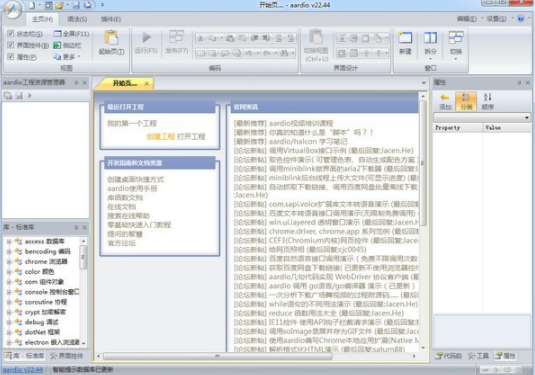Expand the chrome browser tree node
Viewport: 535px width, 375px height.
tap(9, 262)
